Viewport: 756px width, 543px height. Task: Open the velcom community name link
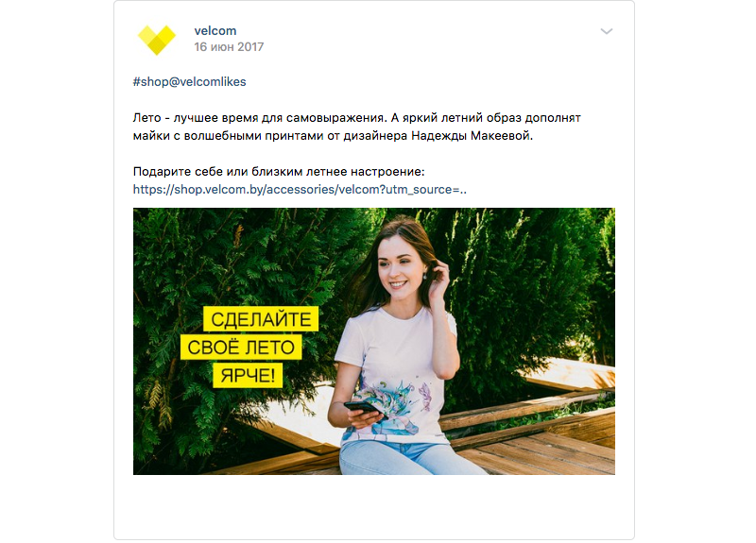click(x=215, y=31)
